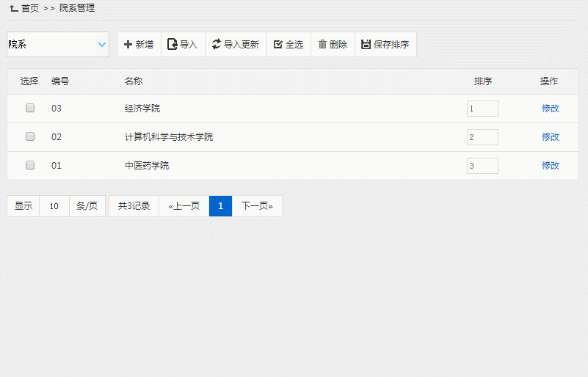Tick the checkbox for 中医药学院
The image size is (588, 377).
[x=30, y=165]
